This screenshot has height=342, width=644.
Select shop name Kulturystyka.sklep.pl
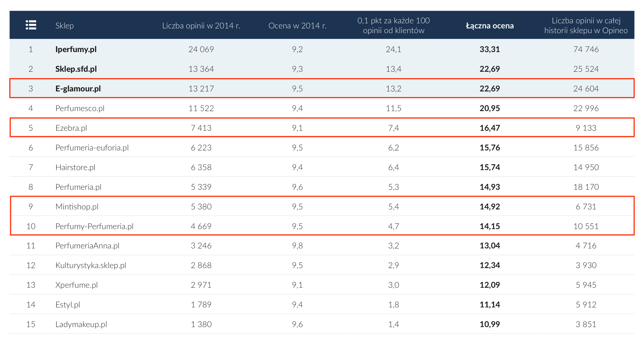(x=91, y=265)
